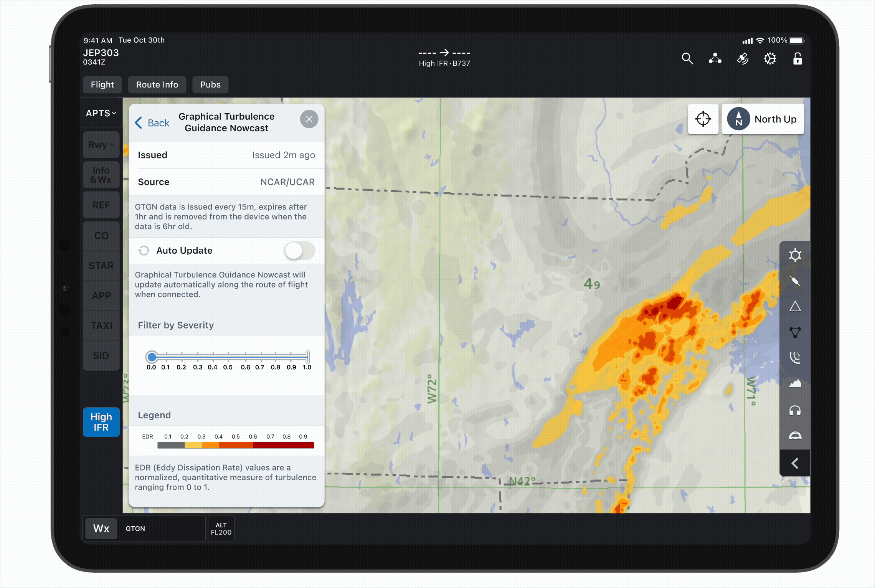Open the Route Info tab

157,84
